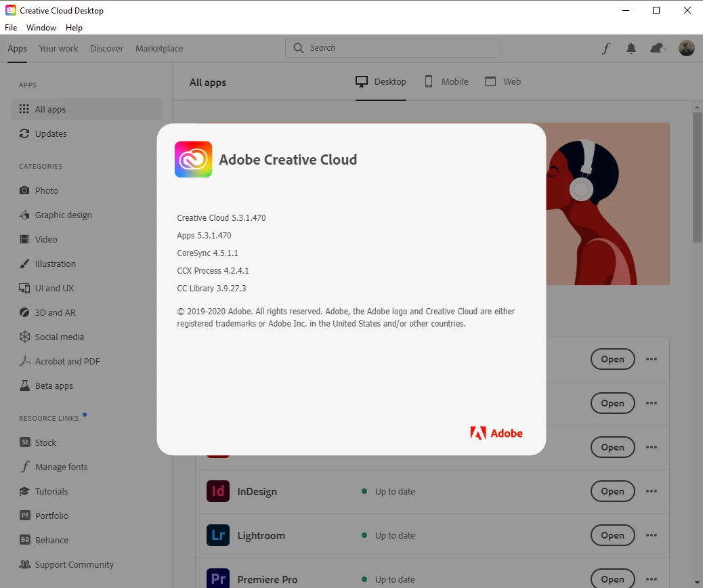Click the Premiere Pro app icon

(x=218, y=578)
